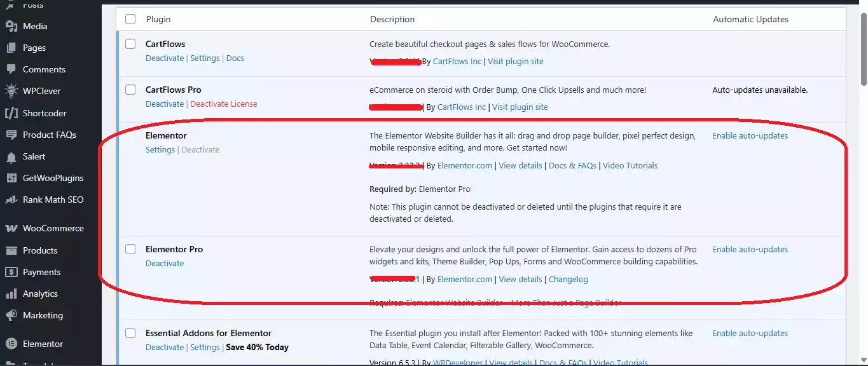
Task: Open Elementor Settings link
Action: [160, 149]
